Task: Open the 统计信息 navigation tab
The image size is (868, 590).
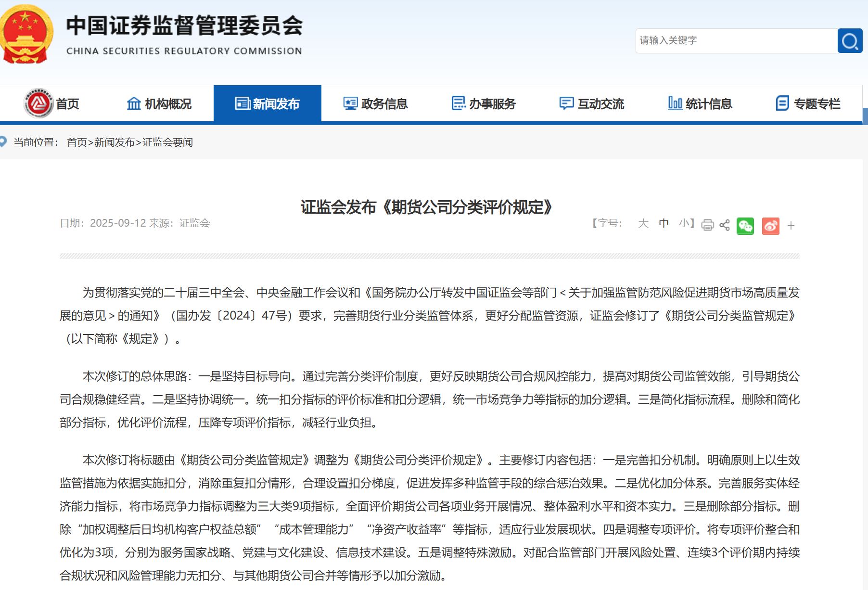Action: 700,103
